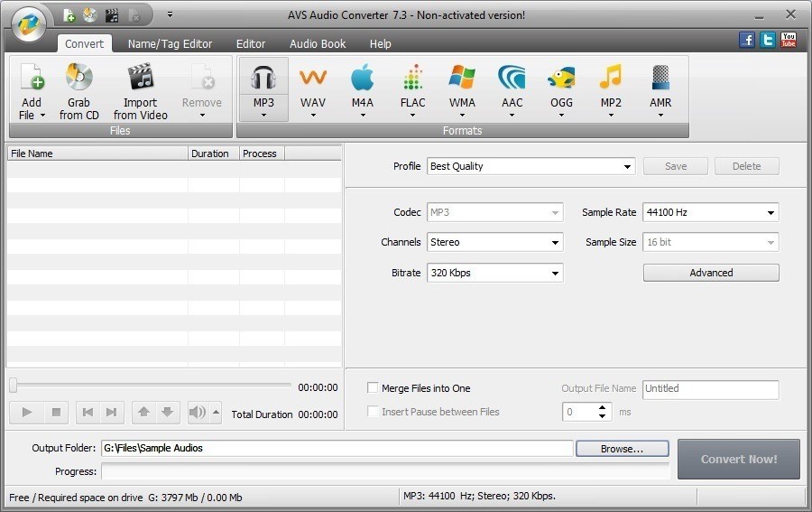Skip to next track button
Screen dimensions: 812x512
[112, 413]
